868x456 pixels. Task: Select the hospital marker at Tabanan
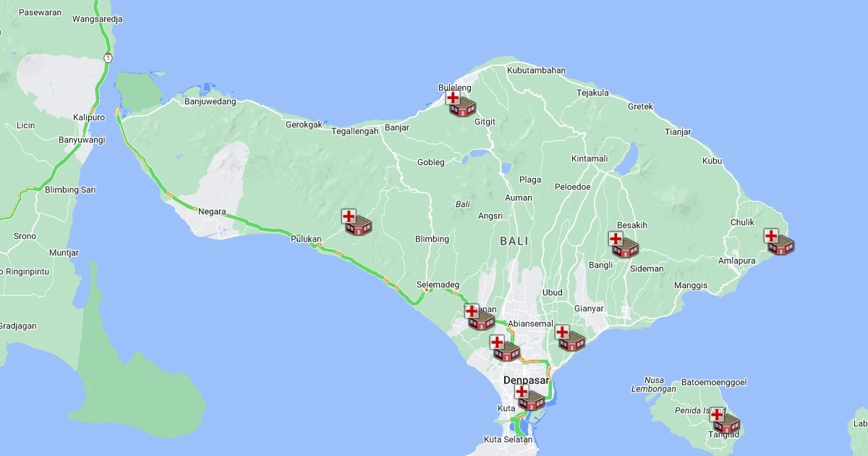click(x=480, y=318)
